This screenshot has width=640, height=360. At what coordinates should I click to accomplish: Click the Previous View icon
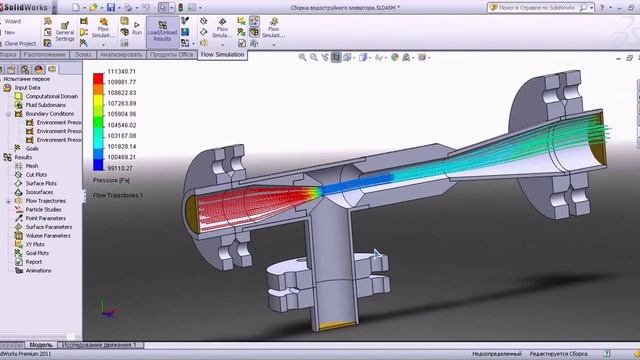tap(325, 58)
